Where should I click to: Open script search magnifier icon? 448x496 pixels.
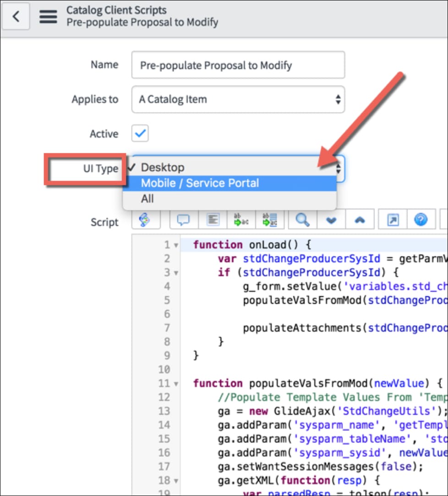coord(302,220)
